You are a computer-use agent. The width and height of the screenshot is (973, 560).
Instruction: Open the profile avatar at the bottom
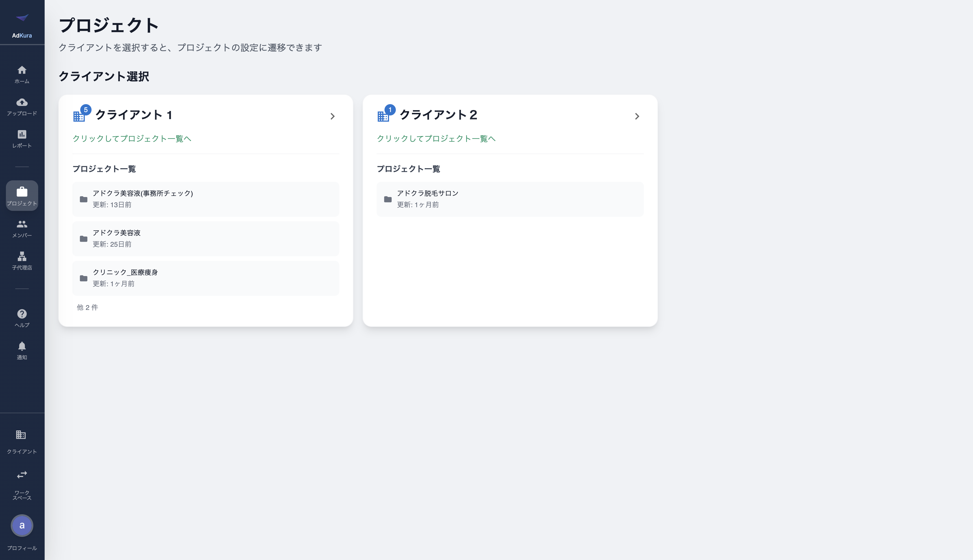[x=22, y=525]
